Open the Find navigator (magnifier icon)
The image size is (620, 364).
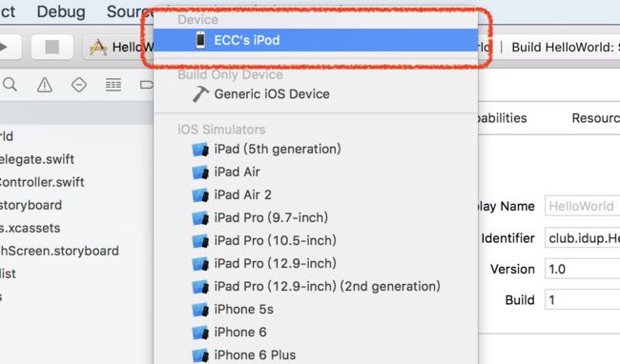(10, 85)
